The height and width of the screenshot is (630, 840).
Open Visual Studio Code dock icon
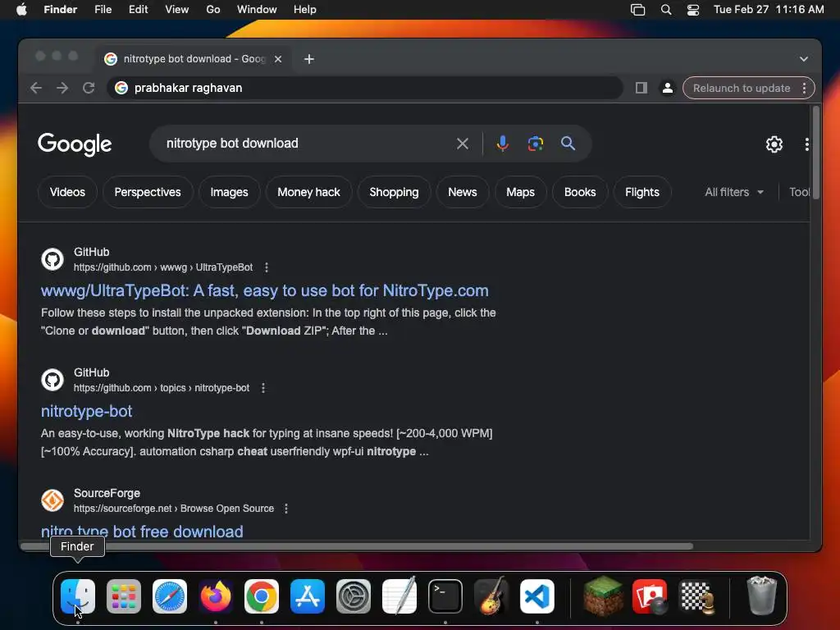click(x=536, y=596)
